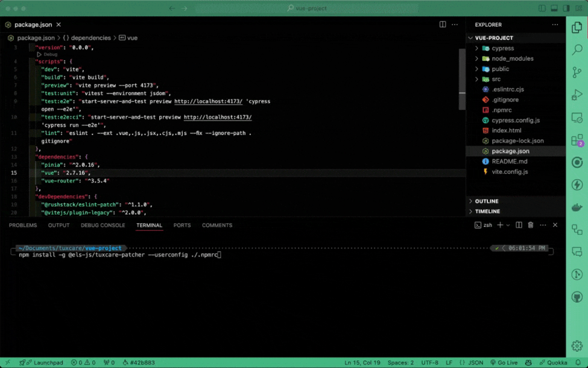Toggle the secondary side bar layout
Viewport: 588px width, 368px height.
(566, 8)
